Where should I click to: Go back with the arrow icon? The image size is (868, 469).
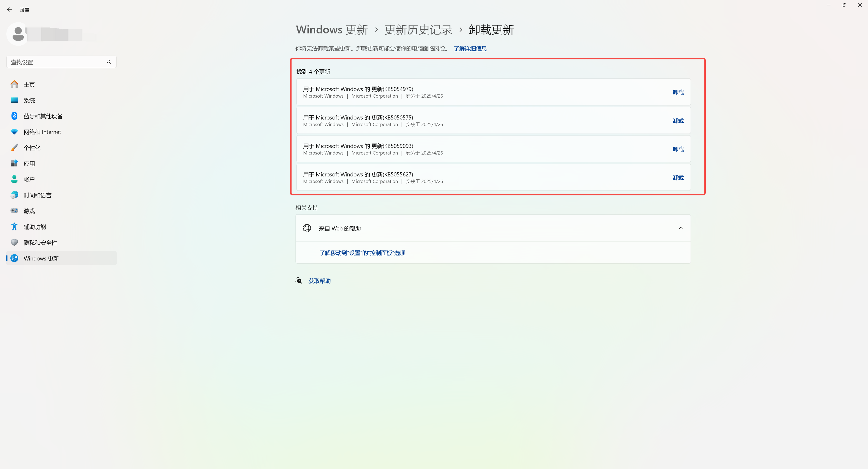[9, 9]
